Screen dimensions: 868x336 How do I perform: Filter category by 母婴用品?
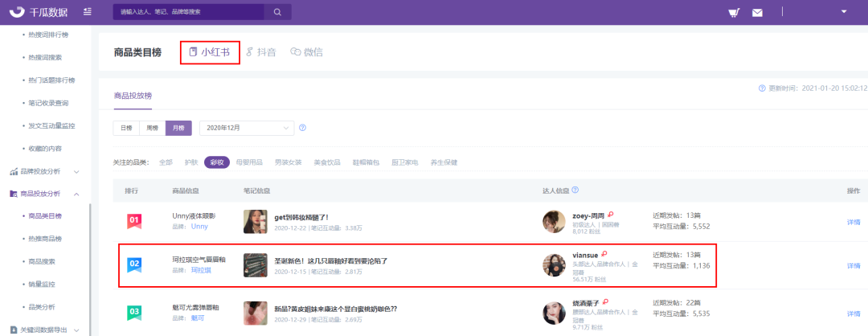point(249,162)
